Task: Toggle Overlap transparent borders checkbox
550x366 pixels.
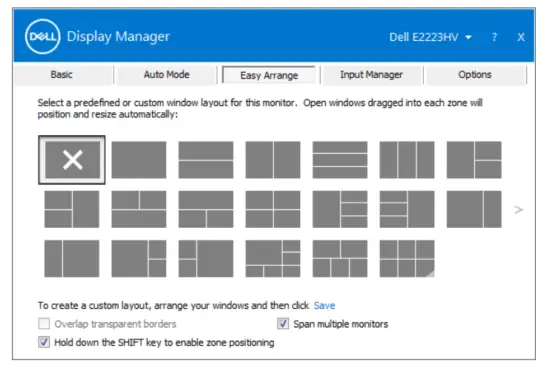Action: (x=44, y=324)
